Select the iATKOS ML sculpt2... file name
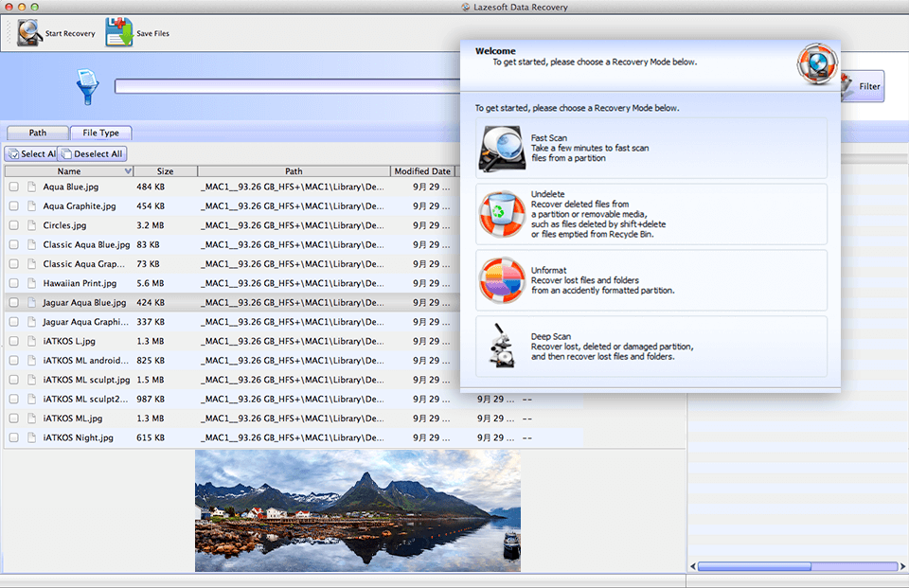The height and width of the screenshot is (588, 909). (86, 399)
